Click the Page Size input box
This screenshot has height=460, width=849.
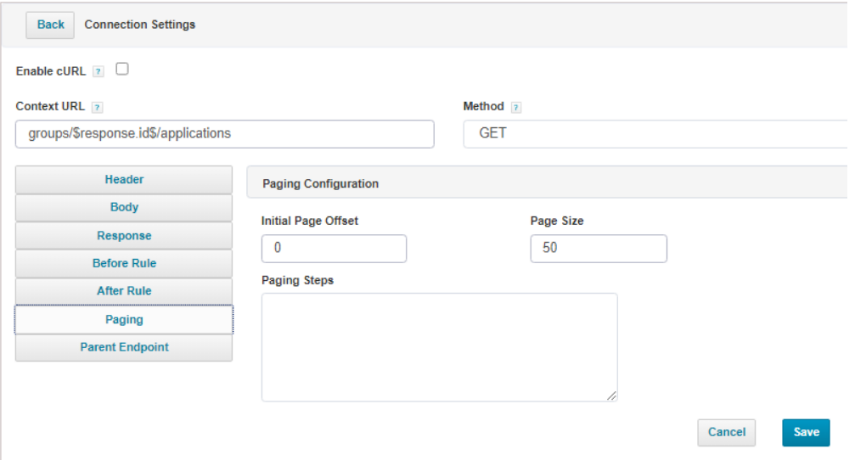point(598,248)
